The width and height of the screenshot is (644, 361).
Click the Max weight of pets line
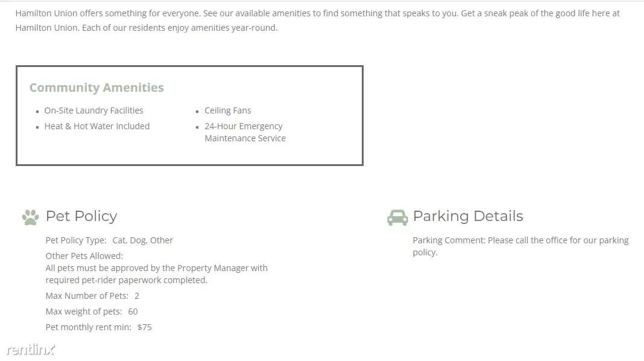click(x=92, y=311)
